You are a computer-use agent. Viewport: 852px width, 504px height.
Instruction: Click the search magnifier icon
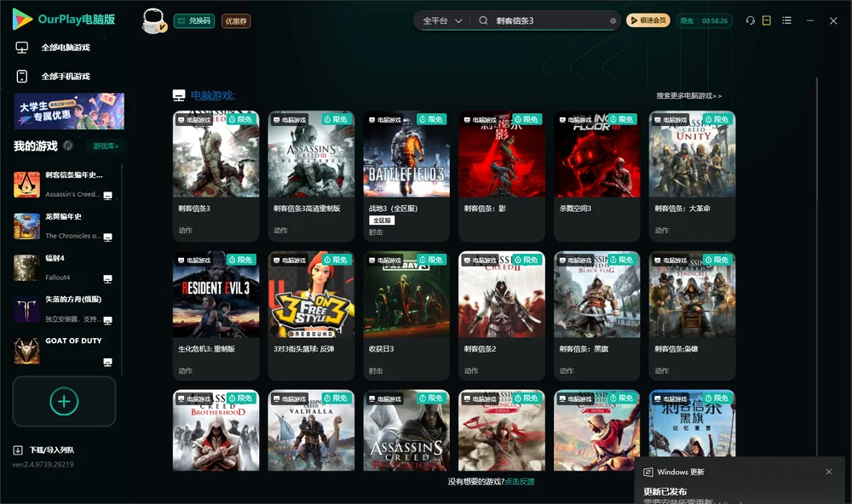coord(483,20)
